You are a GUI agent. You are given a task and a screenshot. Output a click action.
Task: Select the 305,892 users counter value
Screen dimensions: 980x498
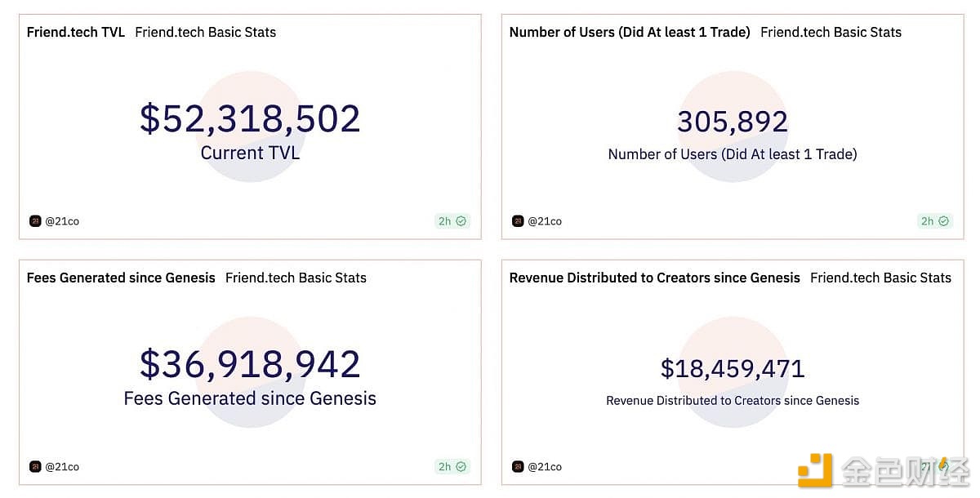click(x=733, y=122)
